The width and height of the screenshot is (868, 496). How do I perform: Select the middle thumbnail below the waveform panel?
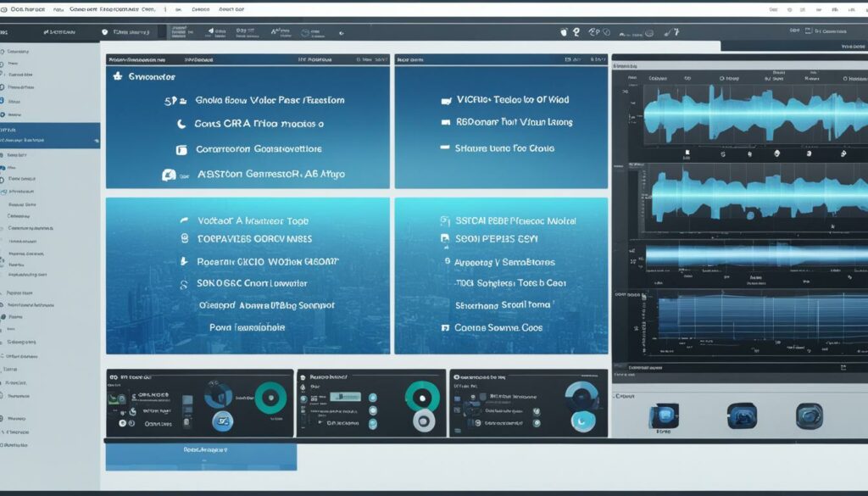click(742, 415)
